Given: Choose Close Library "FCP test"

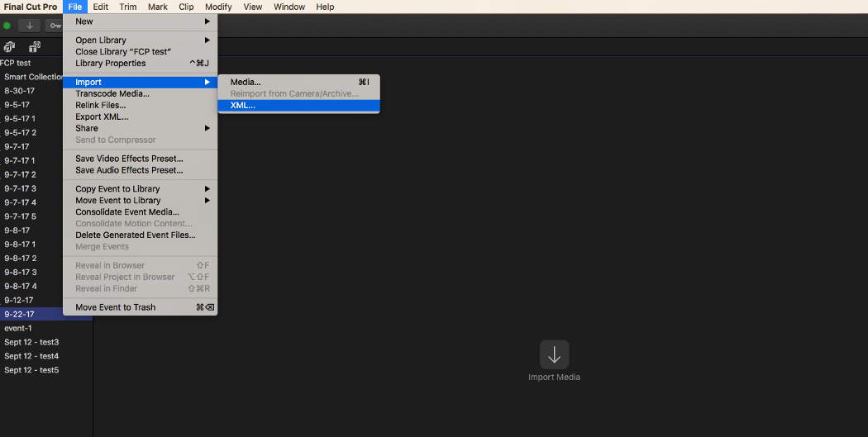Looking at the screenshot, I should (140, 52).
